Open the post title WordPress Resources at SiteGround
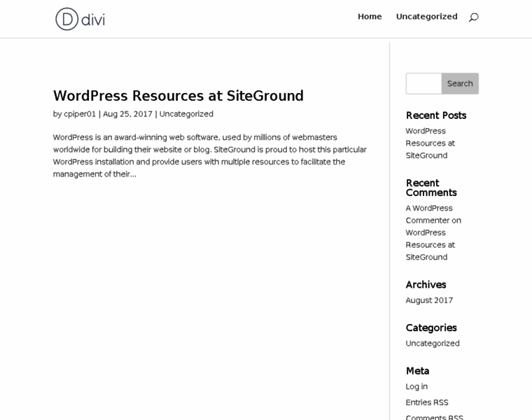The height and width of the screenshot is (420, 532). [178, 96]
